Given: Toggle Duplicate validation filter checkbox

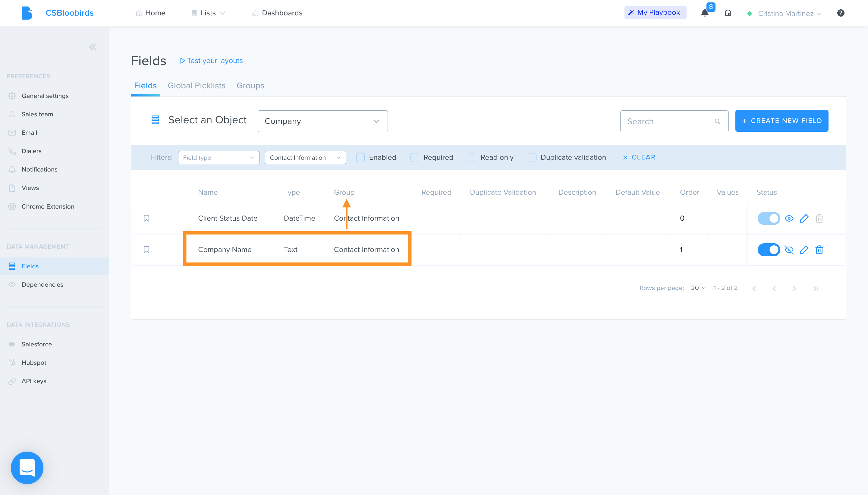Looking at the screenshot, I should click(532, 157).
